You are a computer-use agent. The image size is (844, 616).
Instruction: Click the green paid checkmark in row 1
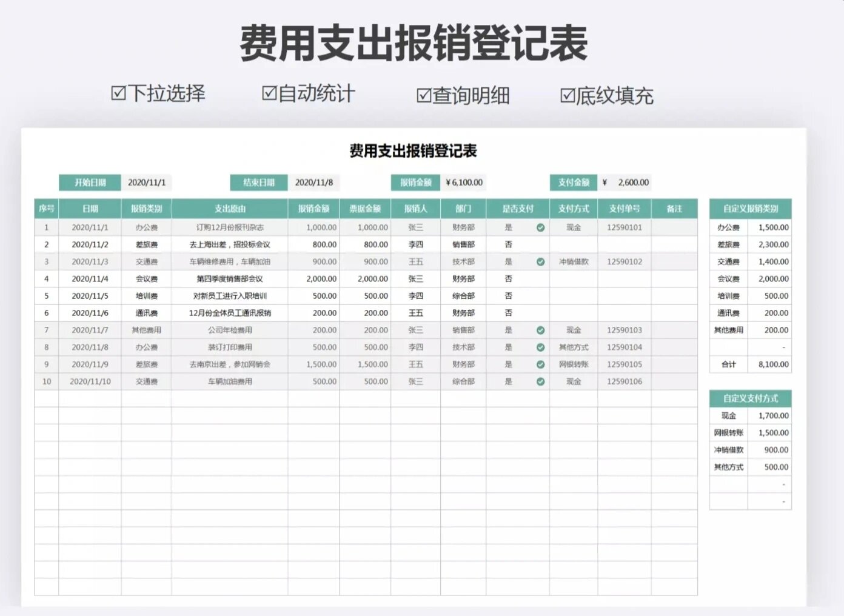coord(540,228)
